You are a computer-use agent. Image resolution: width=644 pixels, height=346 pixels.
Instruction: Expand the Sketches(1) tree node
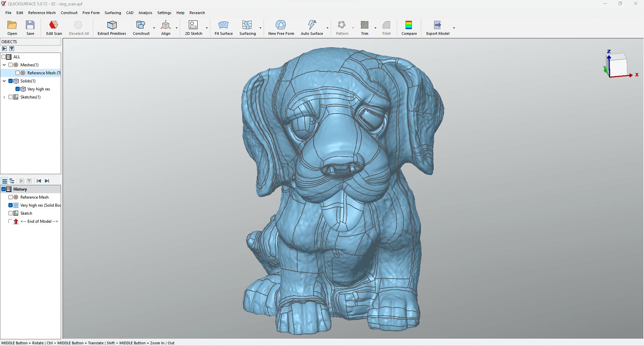[x=4, y=97]
